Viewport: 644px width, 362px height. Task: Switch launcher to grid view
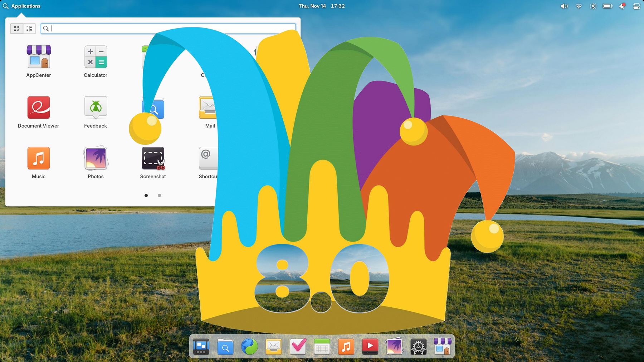pos(17,29)
